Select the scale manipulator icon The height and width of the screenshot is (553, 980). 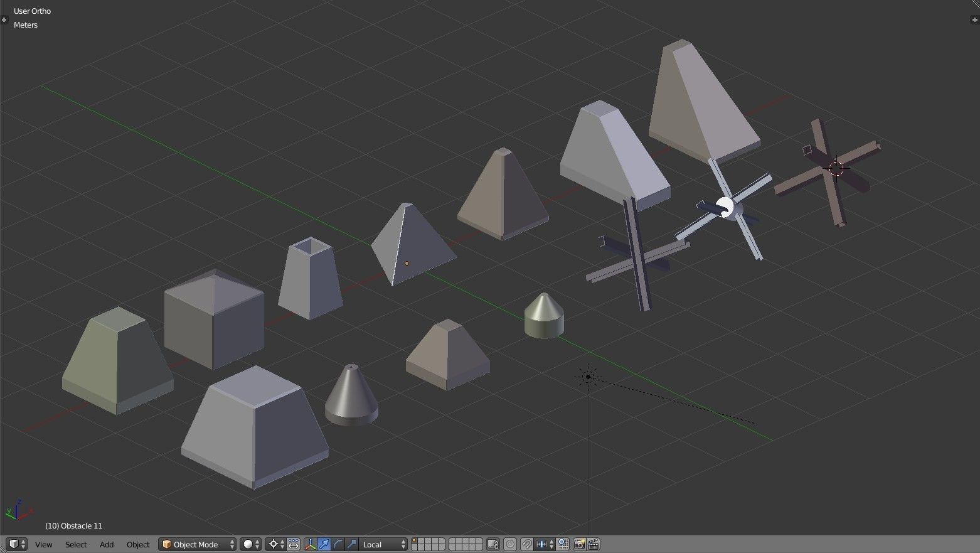point(352,544)
